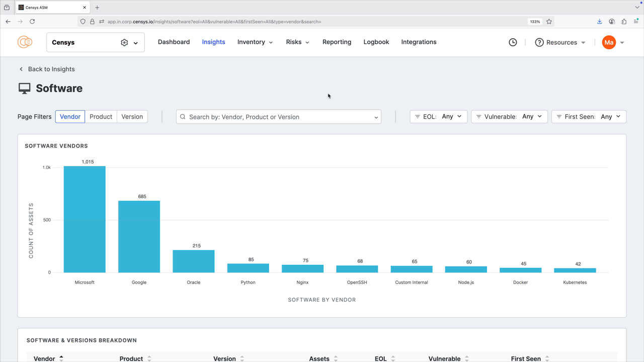The image size is (644, 362).
Task: Focus the Vendor, Product or Version search
Action: pos(279,117)
